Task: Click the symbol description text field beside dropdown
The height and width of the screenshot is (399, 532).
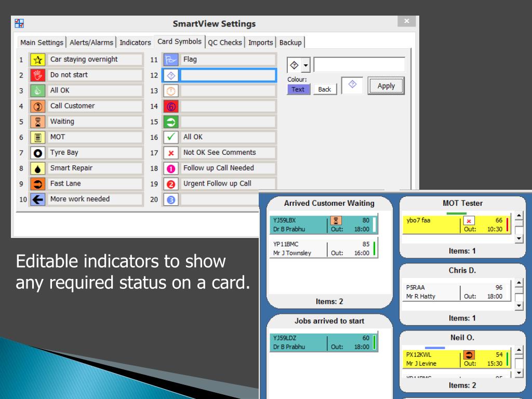Action: pos(360,65)
